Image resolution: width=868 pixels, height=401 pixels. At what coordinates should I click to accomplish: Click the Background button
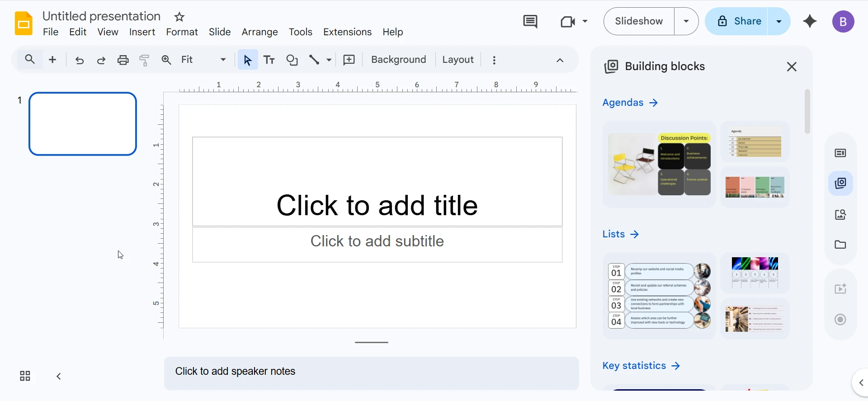point(398,60)
